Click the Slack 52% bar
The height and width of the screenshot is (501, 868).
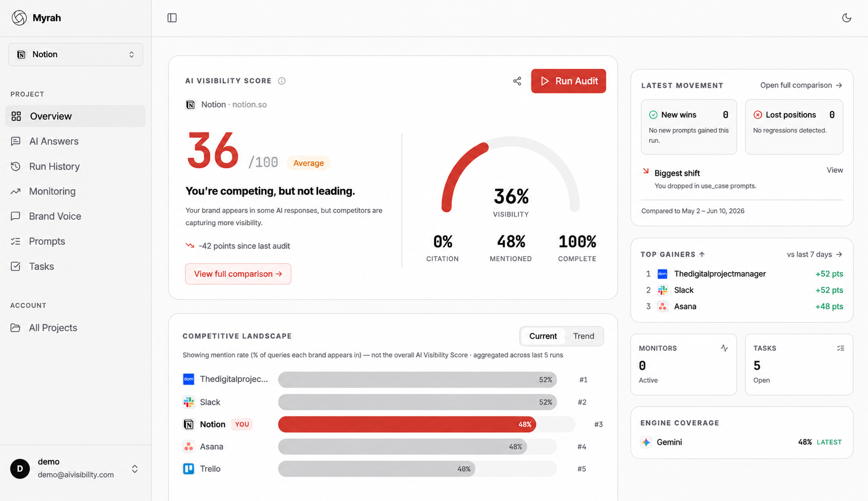click(x=417, y=402)
